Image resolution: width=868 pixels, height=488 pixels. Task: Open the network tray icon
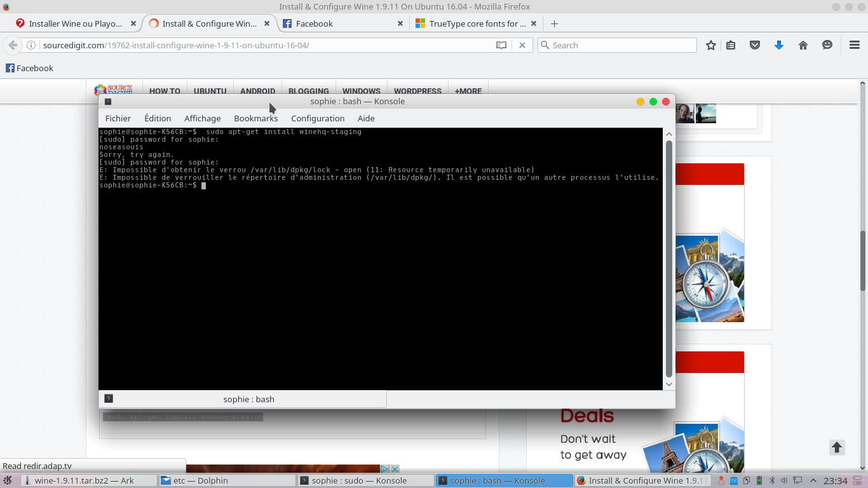797,481
